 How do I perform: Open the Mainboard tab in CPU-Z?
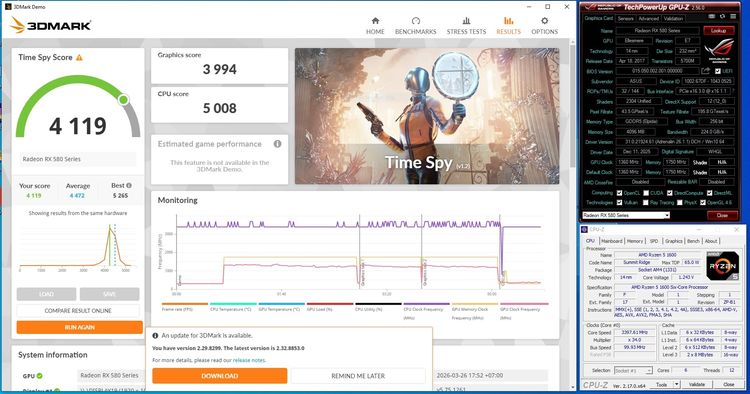611,241
